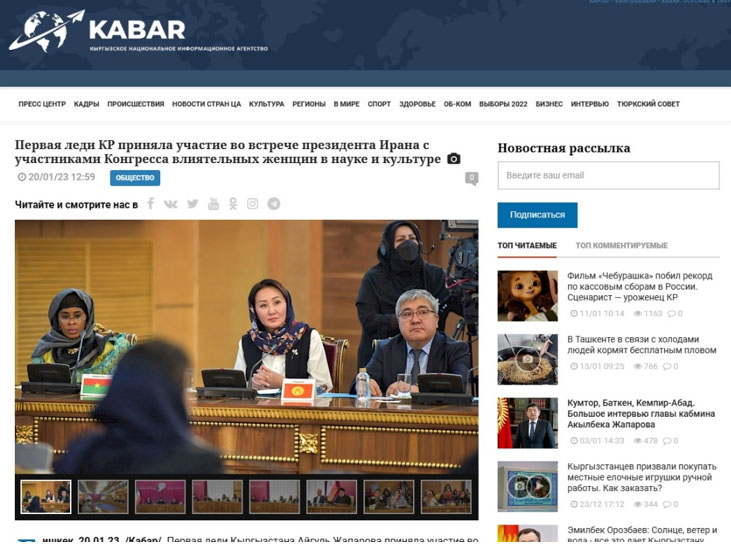Open КАДРЫ menu item
This screenshot has height=553, width=731.
tap(86, 104)
